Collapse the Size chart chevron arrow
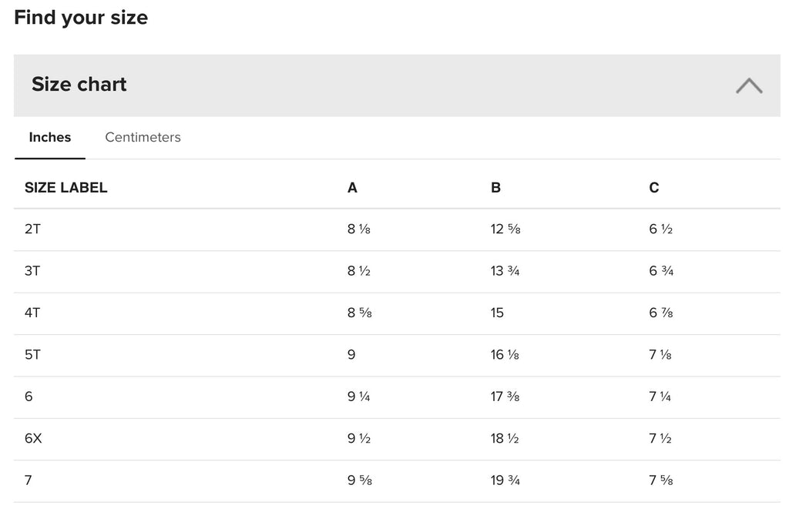Screen dimensions: 789x532 pos(749,86)
